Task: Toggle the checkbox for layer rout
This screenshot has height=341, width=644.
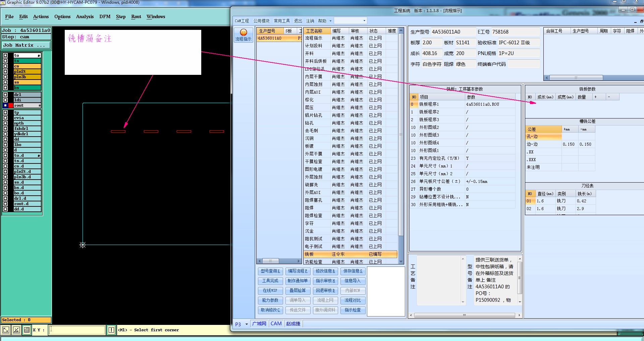Action: 5,105
